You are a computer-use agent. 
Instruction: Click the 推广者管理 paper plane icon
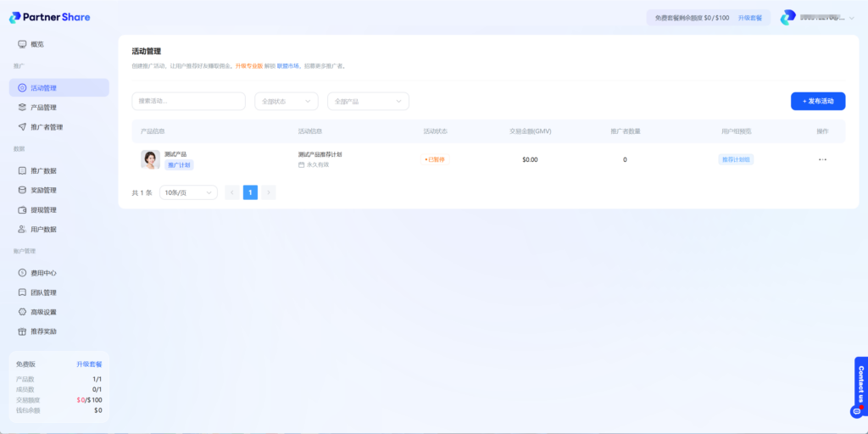(22, 127)
